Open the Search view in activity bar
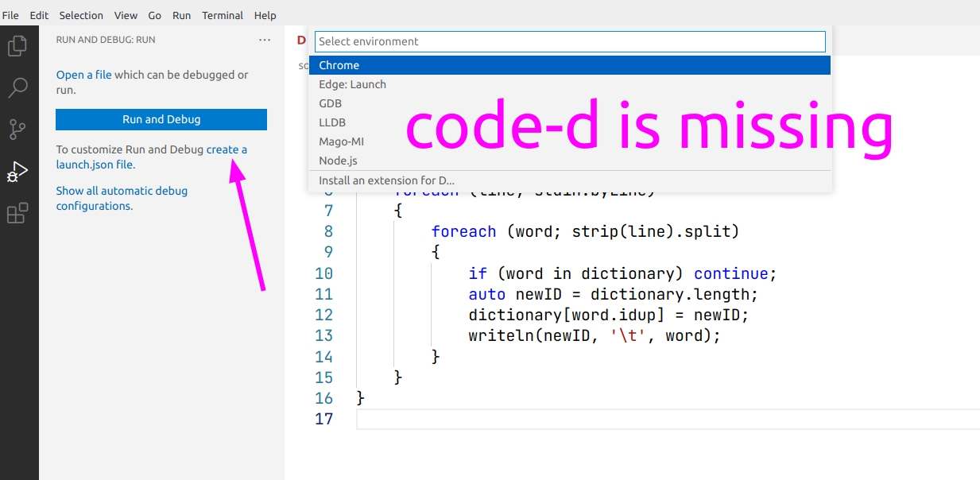This screenshot has height=480, width=980. coord(17,87)
